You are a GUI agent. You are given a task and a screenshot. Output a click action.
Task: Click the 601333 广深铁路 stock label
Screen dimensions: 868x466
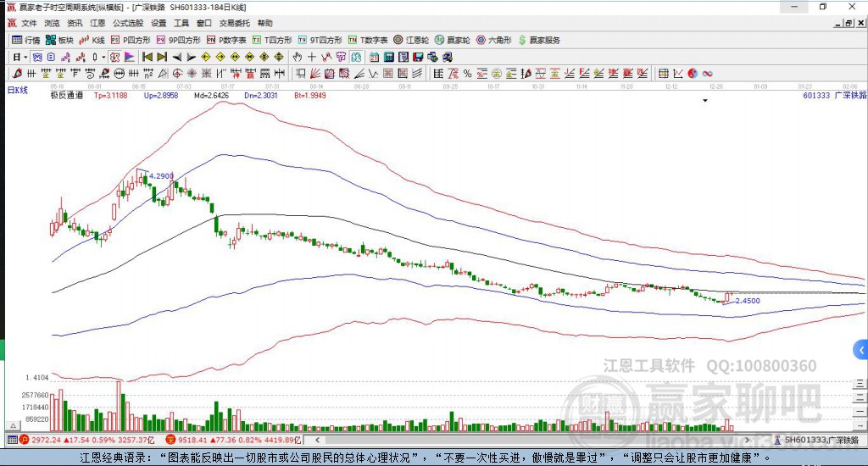pyautogui.click(x=835, y=95)
